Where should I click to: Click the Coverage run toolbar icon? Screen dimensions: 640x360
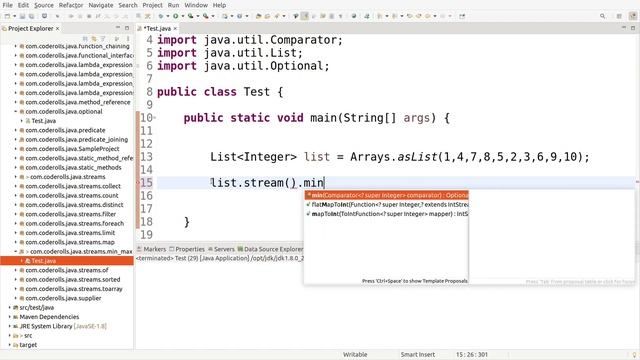191,16
